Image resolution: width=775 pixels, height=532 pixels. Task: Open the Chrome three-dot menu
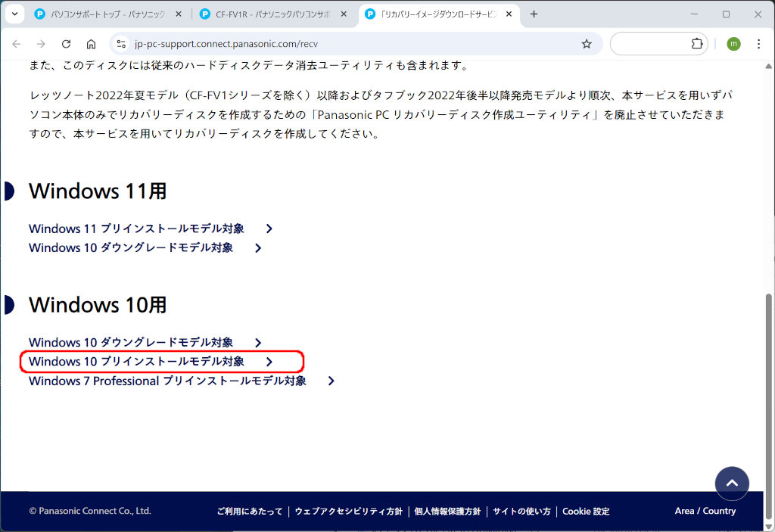(758, 44)
